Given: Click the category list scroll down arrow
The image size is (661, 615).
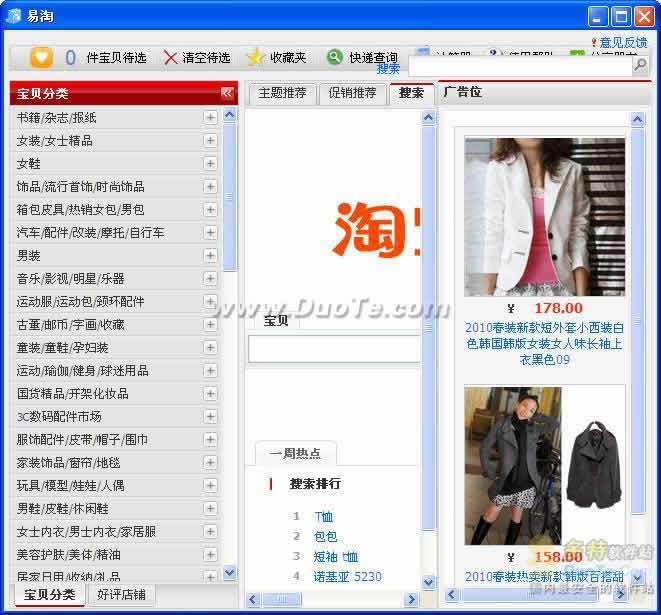Looking at the screenshot, I should [x=230, y=573].
